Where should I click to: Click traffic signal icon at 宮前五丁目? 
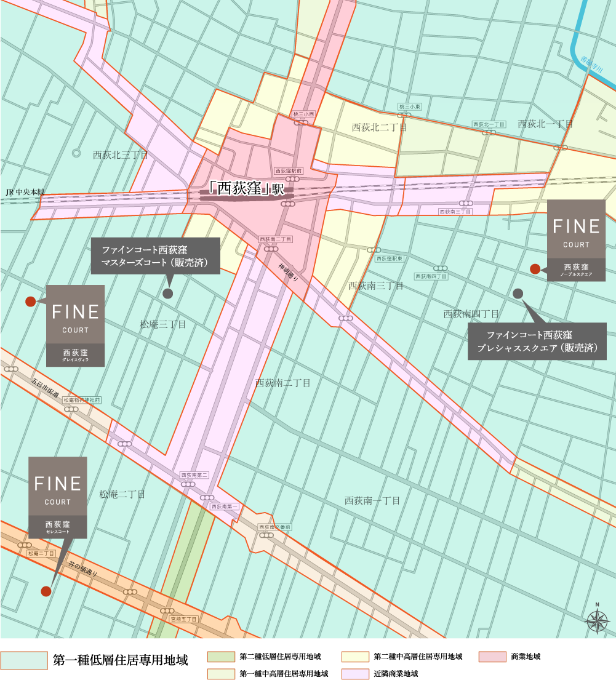point(167,610)
